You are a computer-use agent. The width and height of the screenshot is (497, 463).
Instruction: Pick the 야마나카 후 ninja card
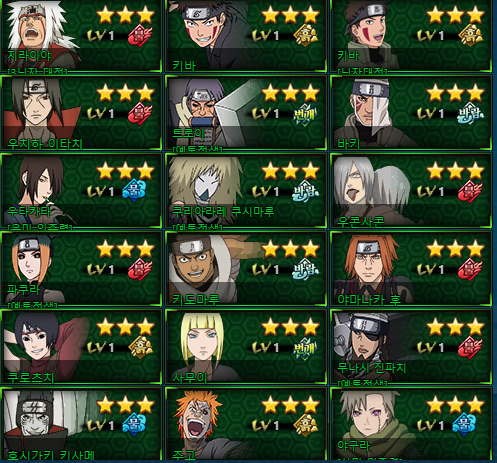click(x=410, y=269)
